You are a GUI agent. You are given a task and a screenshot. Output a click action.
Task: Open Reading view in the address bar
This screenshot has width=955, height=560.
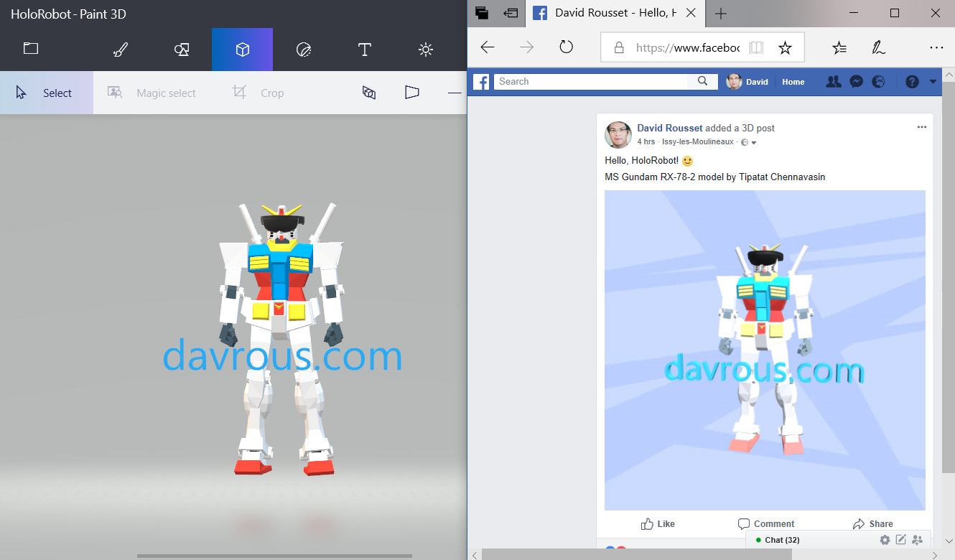tap(755, 47)
